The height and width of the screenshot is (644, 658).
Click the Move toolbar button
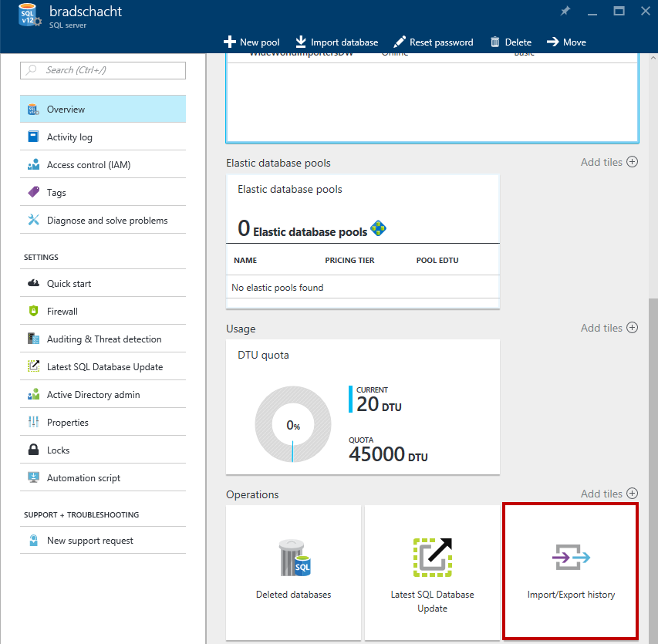[x=566, y=42]
